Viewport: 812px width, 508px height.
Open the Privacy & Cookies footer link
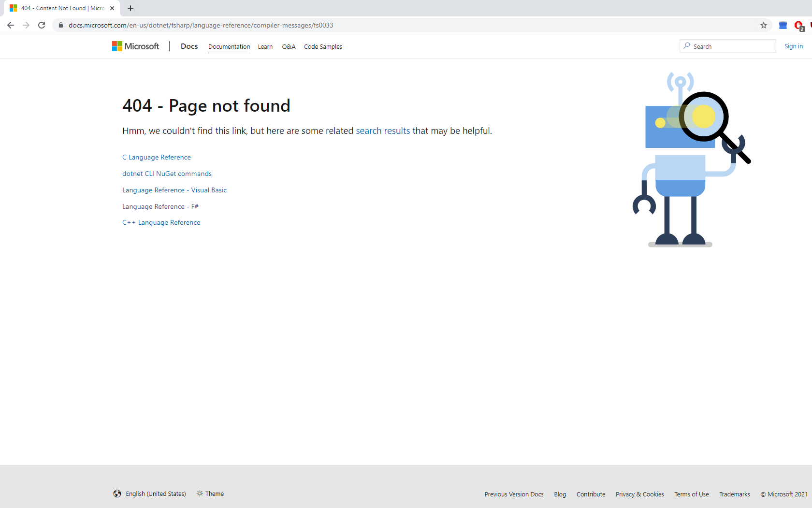639,494
